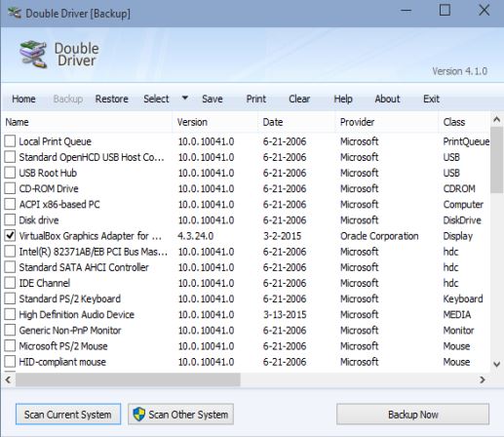Click Exit in the toolbar

pos(431,99)
